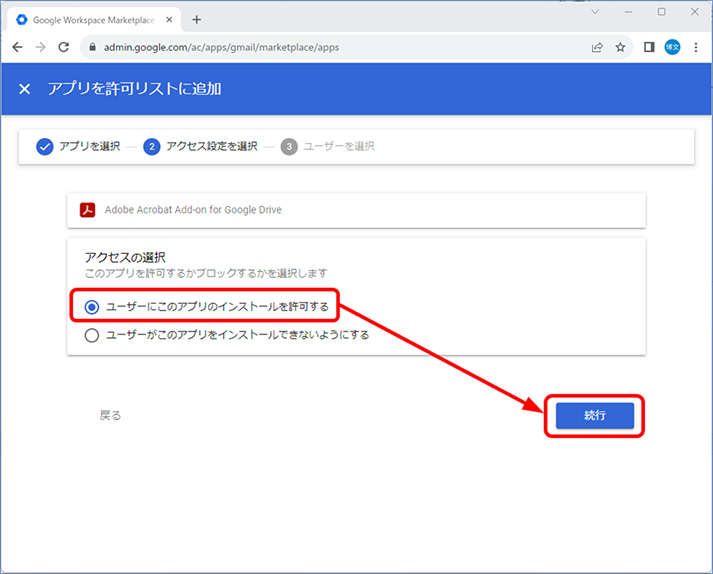
Task: Reload the page
Action: coord(64,47)
